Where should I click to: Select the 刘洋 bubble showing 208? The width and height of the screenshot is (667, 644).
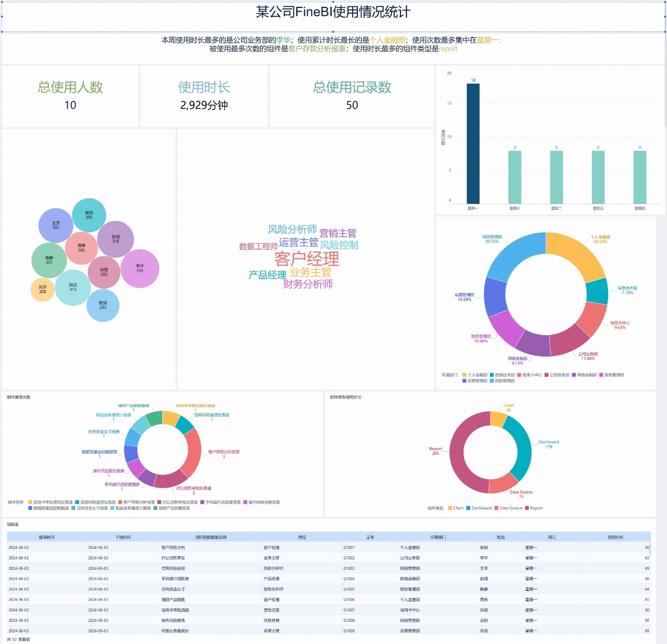43,289
